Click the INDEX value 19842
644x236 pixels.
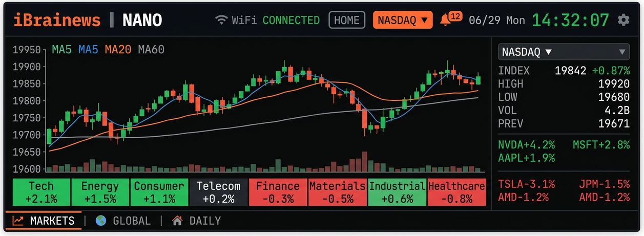pyautogui.click(x=570, y=71)
